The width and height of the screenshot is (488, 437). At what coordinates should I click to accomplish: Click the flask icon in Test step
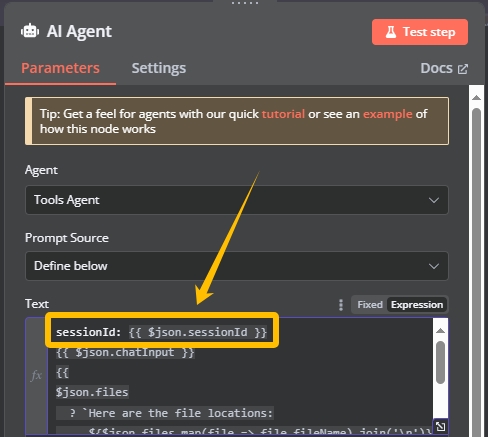click(391, 32)
